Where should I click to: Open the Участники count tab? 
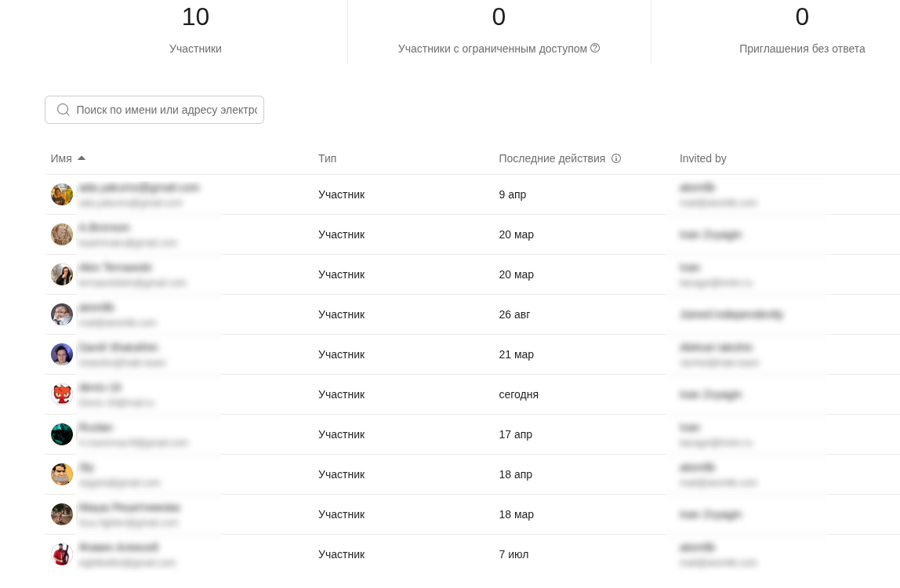point(195,31)
